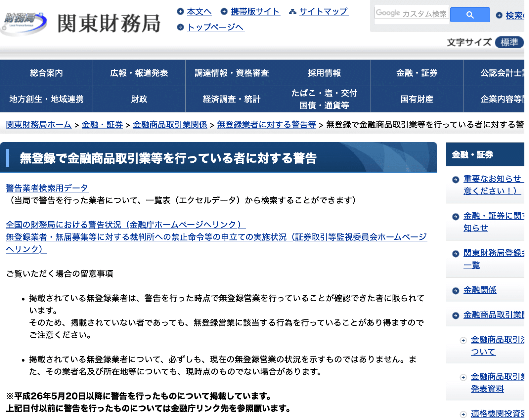This screenshot has height=420, width=529.
Task: Open 国有財産 navigation menu
Action: pos(417,99)
